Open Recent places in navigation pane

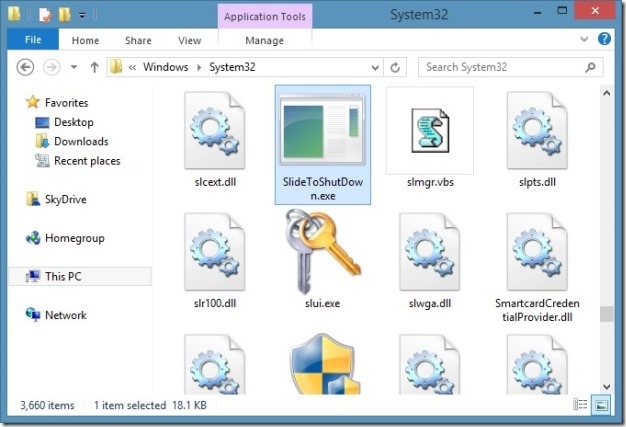coord(87,161)
